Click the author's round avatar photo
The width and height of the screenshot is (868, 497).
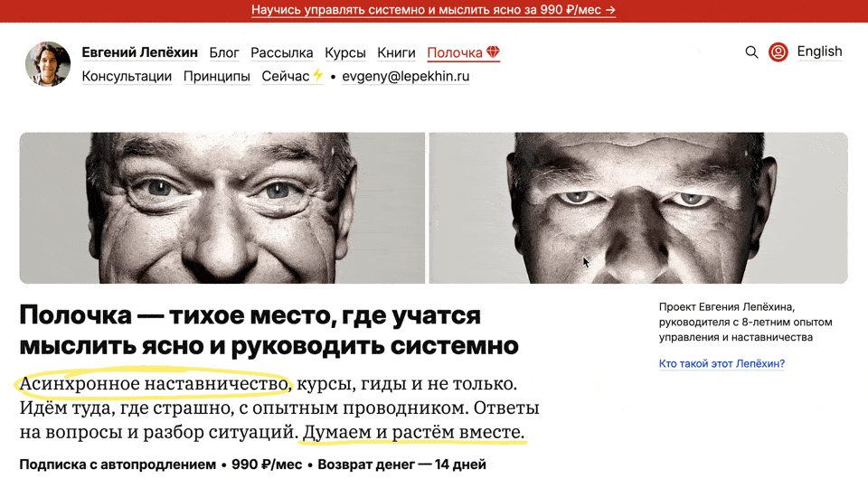48,64
